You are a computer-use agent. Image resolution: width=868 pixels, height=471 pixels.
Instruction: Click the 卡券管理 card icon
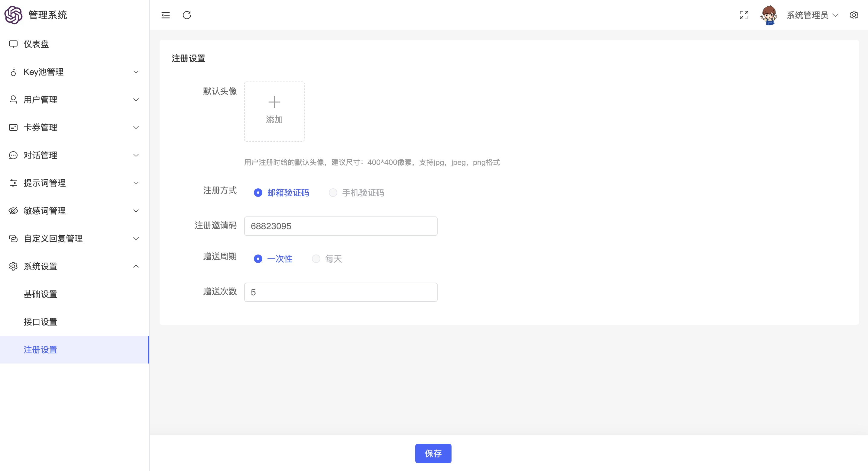13,127
